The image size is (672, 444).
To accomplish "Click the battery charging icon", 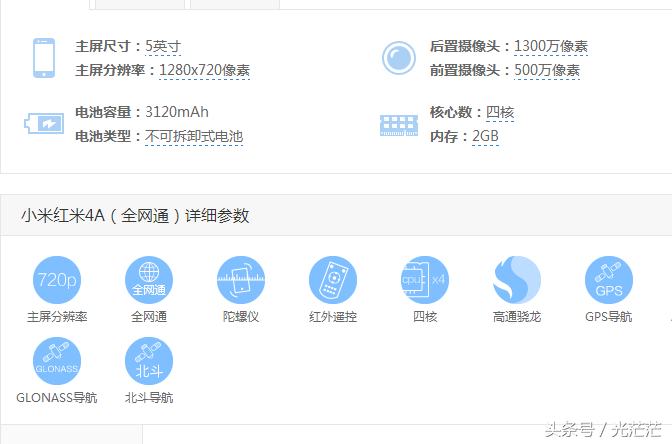I will 44,123.
